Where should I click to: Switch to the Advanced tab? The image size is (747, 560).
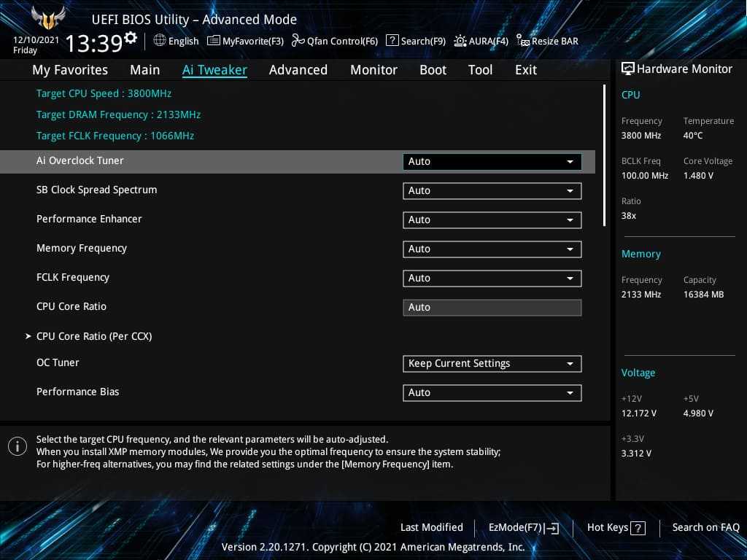click(x=298, y=70)
